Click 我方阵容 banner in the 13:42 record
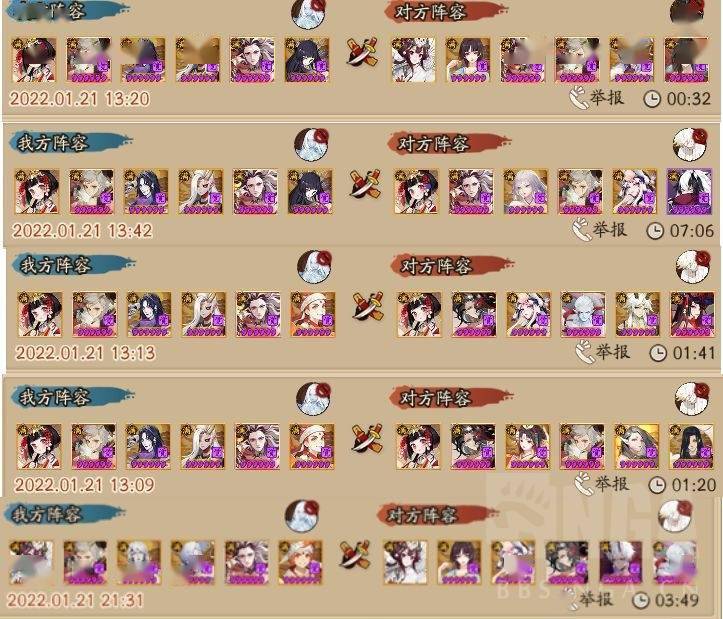This screenshot has height=619, width=723. [x=71, y=143]
